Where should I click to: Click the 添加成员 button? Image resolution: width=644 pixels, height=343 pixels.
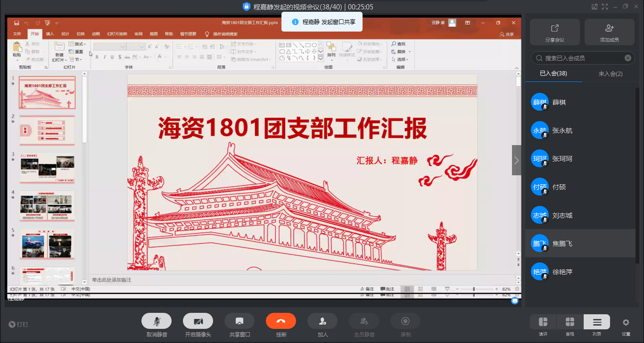(609, 32)
